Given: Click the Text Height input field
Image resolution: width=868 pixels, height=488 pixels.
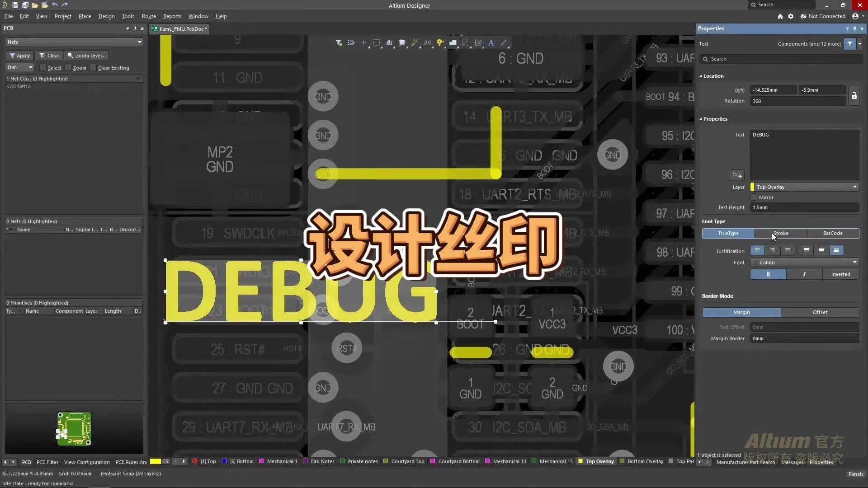Looking at the screenshot, I should [x=804, y=207].
